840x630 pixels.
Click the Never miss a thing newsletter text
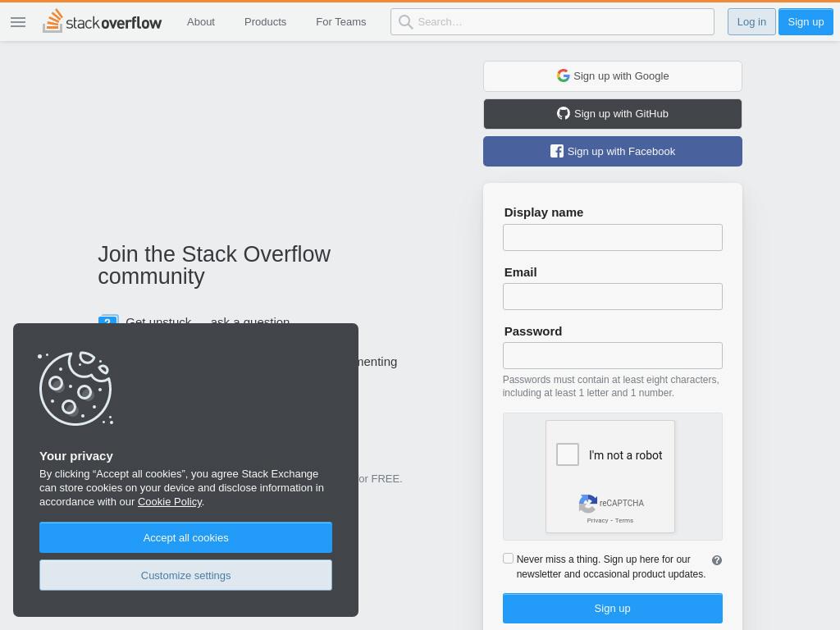pyautogui.click(x=610, y=567)
